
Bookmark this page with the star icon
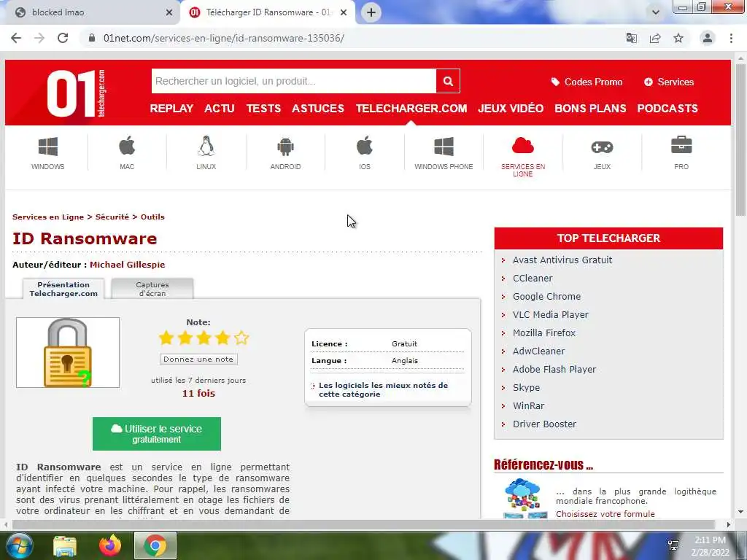pyautogui.click(x=678, y=38)
